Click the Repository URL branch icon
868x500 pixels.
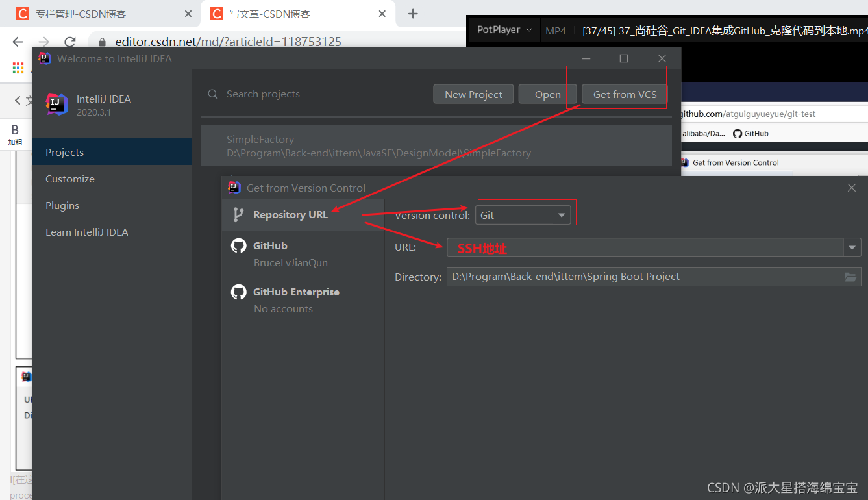pos(239,214)
